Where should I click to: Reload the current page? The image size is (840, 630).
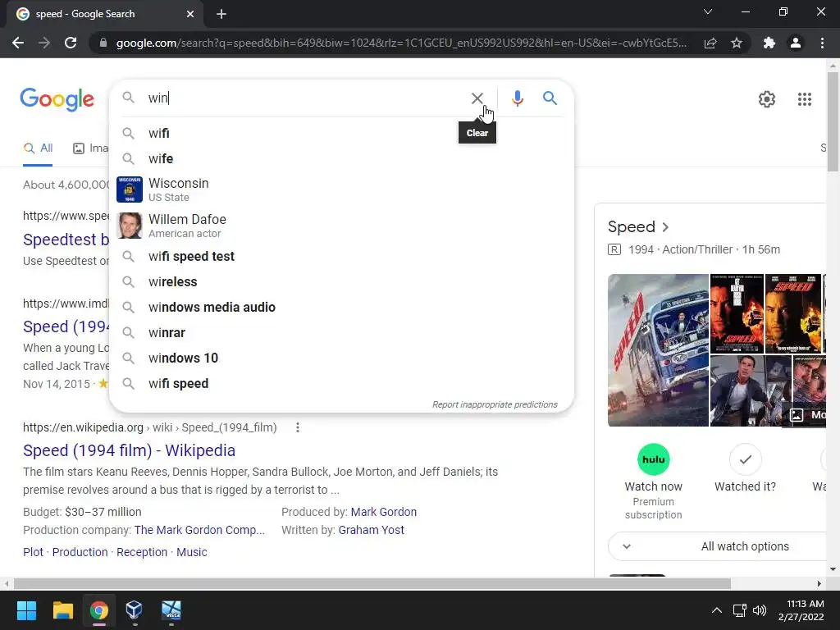tap(71, 43)
